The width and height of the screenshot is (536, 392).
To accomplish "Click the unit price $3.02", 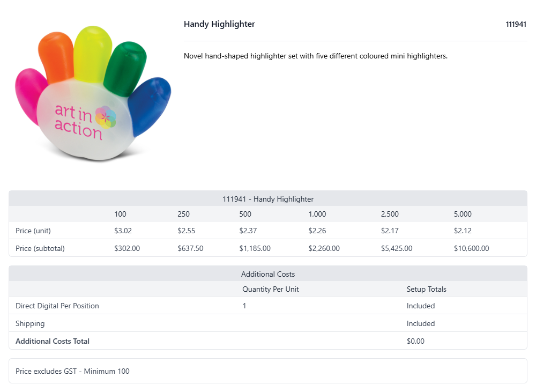I will (123, 231).
